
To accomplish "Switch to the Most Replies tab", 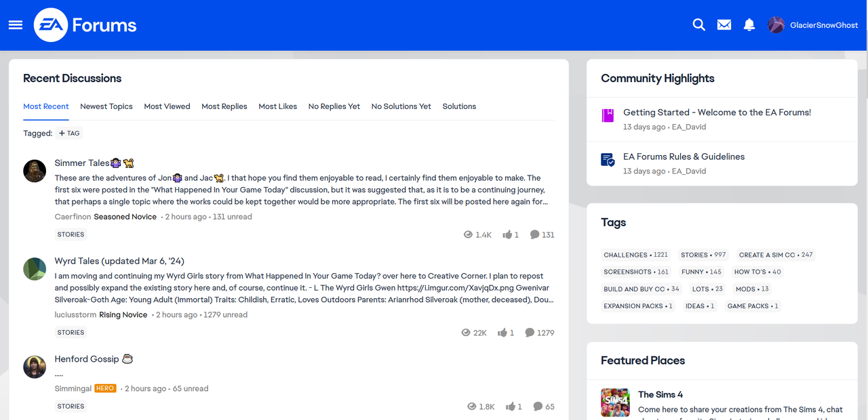I will [x=224, y=106].
